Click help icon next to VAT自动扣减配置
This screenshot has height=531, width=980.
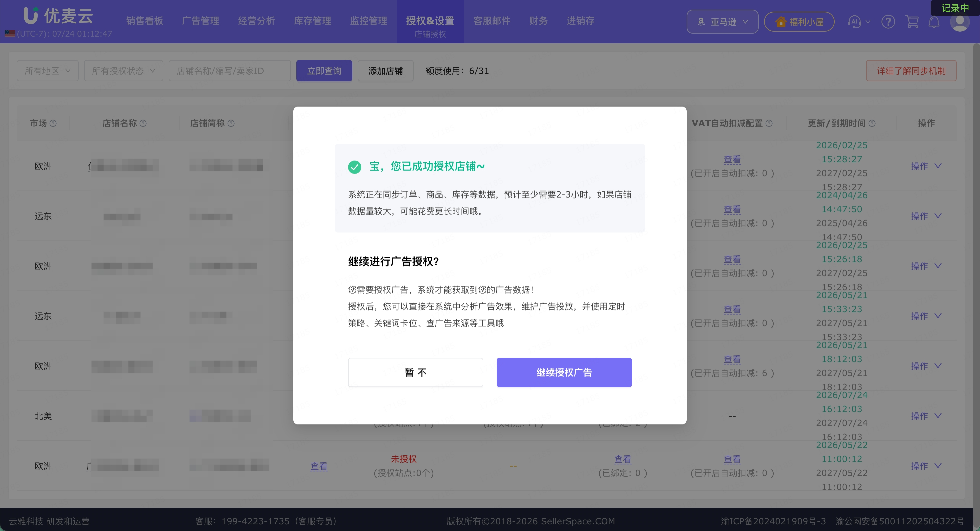click(769, 123)
